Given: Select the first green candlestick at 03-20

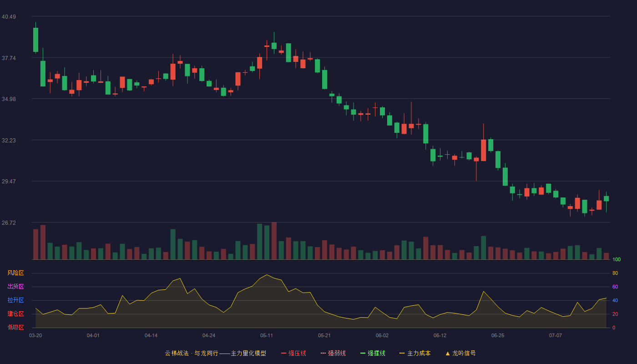Looking at the screenshot, I should [35, 40].
